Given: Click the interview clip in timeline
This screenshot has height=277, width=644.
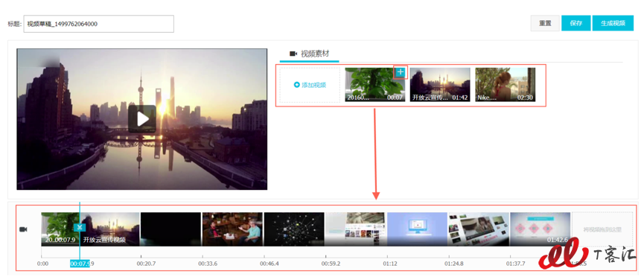Looking at the screenshot, I should click(232, 229).
